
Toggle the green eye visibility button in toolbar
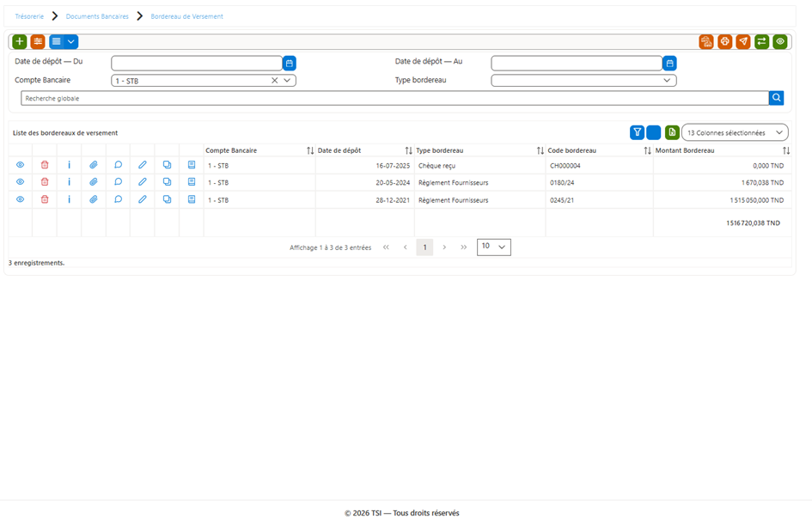coord(780,41)
